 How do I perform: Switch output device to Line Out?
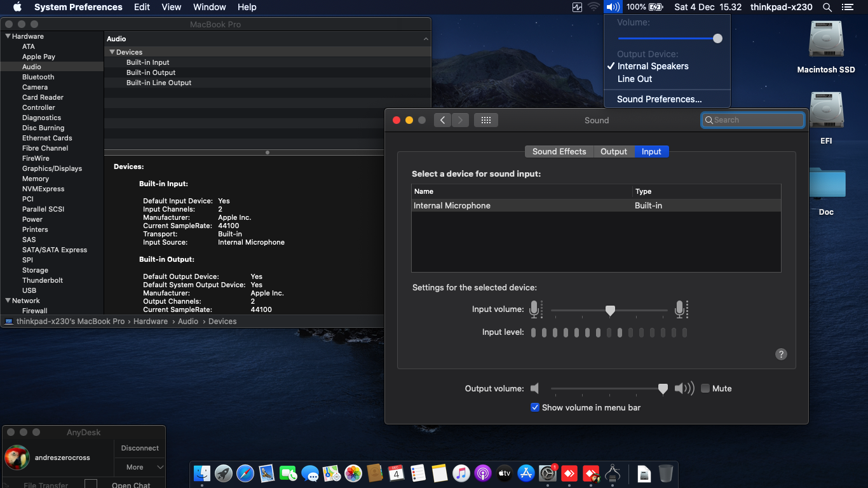pyautogui.click(x=667, y=79)
